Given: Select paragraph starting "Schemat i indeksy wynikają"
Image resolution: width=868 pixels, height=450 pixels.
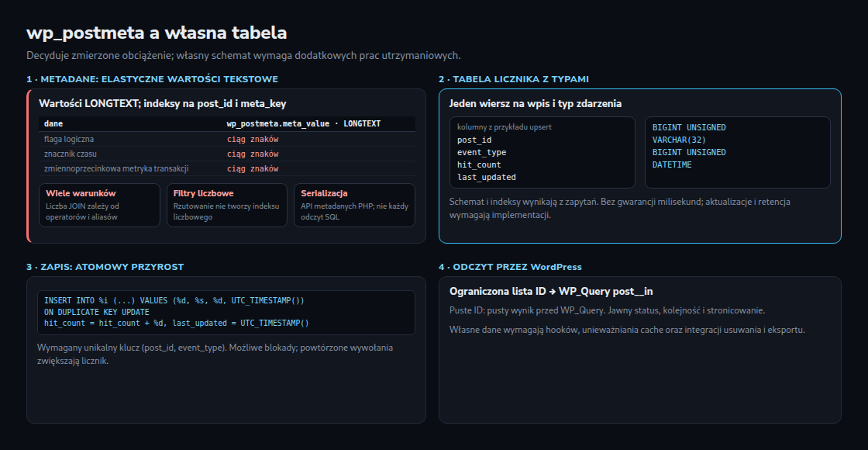Looking at the screenshot, I should 620,209.
